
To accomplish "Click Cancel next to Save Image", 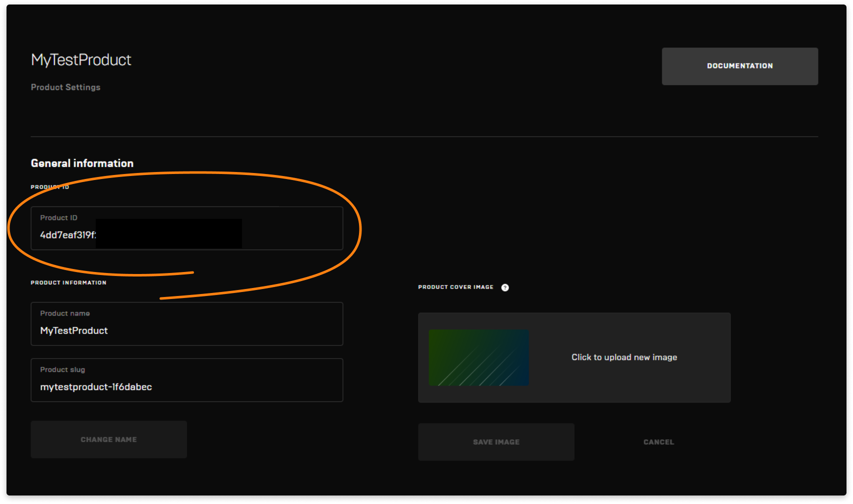I will point(658,442).
